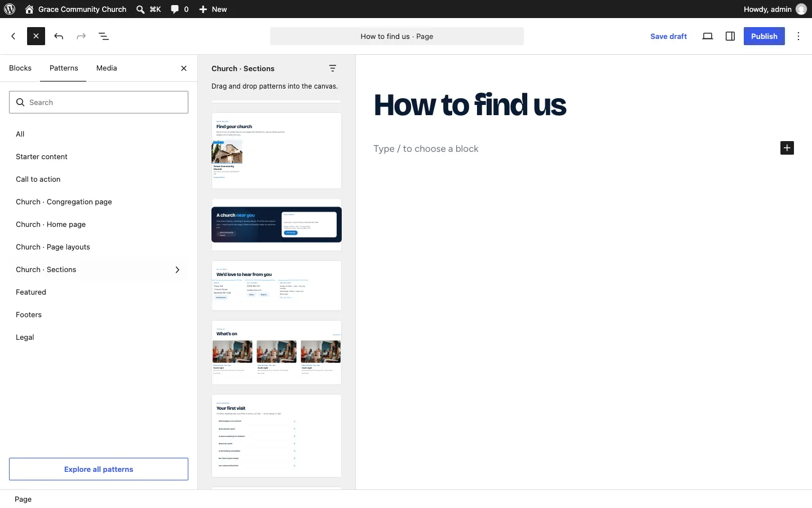Toggle the block inserter X button
This screenshot has width=812, height=508.
36,36
